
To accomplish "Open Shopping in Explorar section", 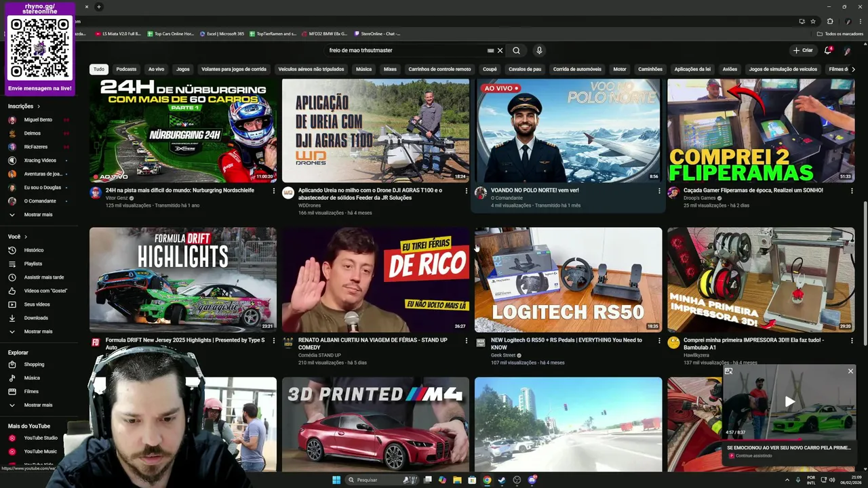I will click(34, 364).
